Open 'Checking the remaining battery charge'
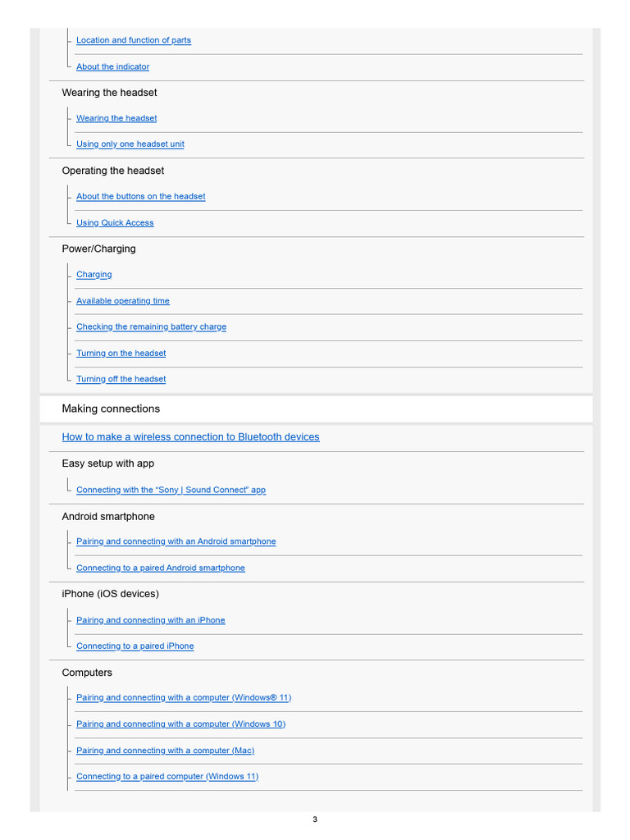630x840 pixels. (151, 326)
